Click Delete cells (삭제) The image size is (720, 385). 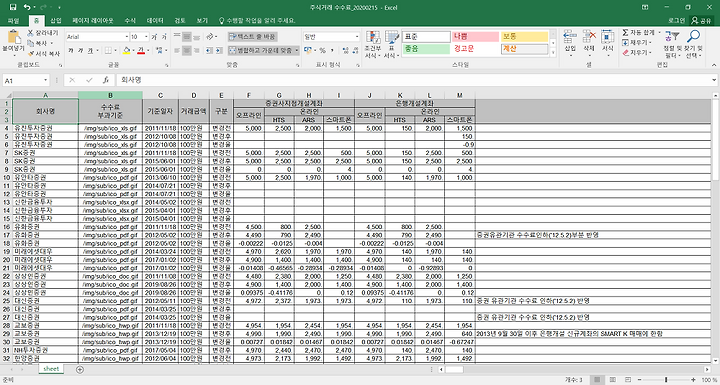589,44
